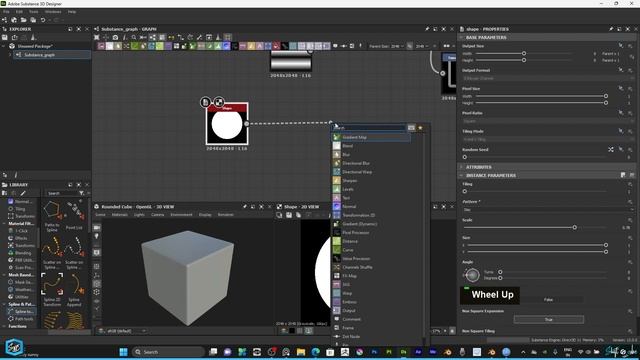Randomize the Random Seed value
Viewport: 640px width, 360px height.
[x=611, y=150]
